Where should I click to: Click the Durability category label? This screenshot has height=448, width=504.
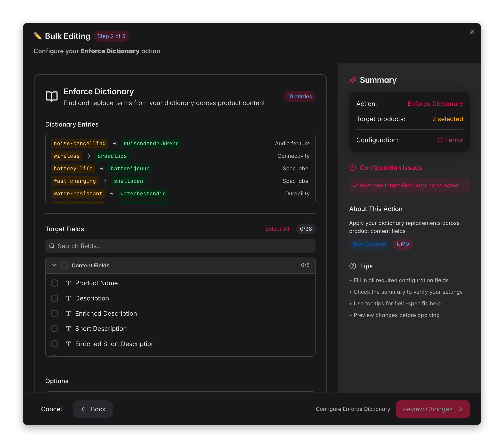coord(297,194)
